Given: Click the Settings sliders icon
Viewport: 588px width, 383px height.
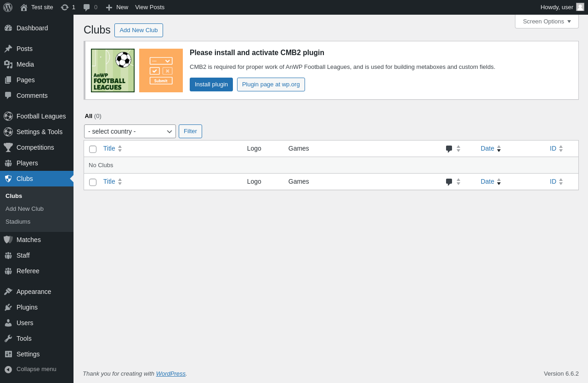Looking at the screenshot, I should click(x=8, y=354).
